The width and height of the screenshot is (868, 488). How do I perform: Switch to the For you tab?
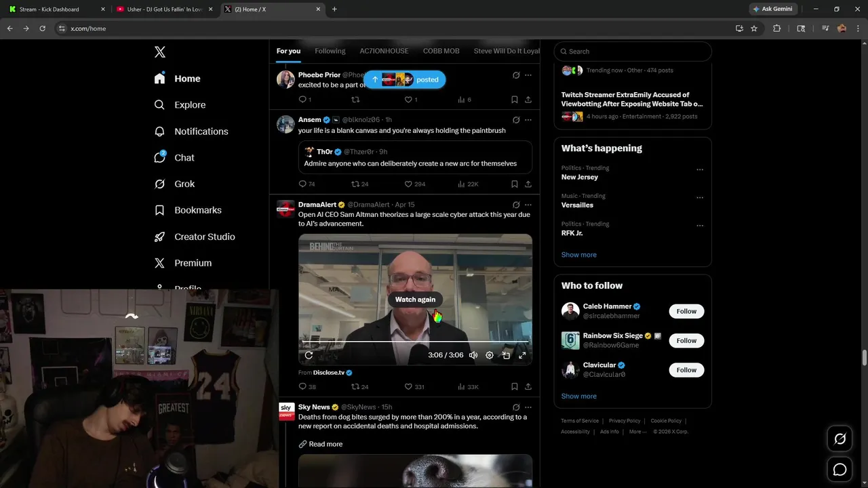[x=288, y=51]
